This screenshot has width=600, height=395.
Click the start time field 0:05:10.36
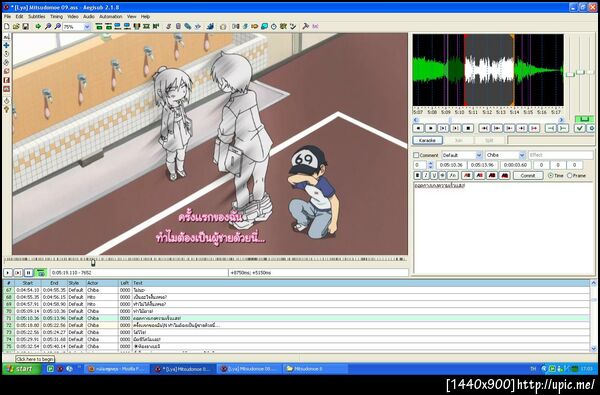pos(452,165)
